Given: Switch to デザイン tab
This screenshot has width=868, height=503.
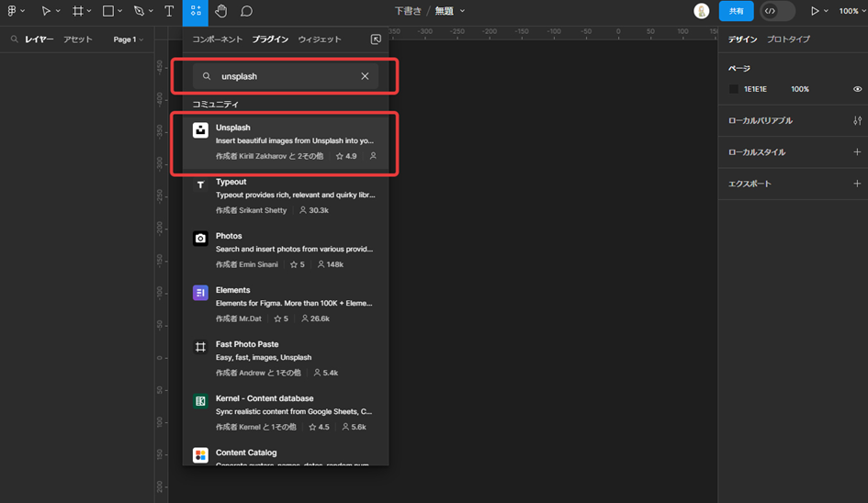Looking at the screenshot, I should 742,39.
